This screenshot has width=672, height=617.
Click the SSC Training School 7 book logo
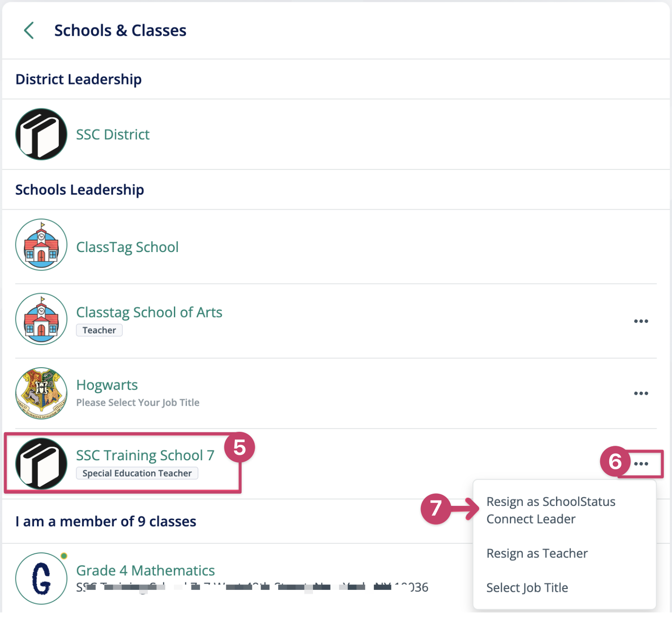pos(41,463)
